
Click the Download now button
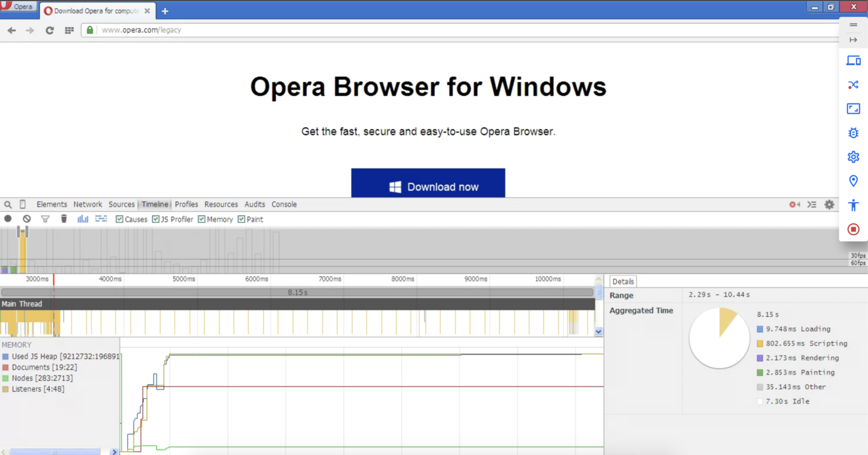pos(428,184)
